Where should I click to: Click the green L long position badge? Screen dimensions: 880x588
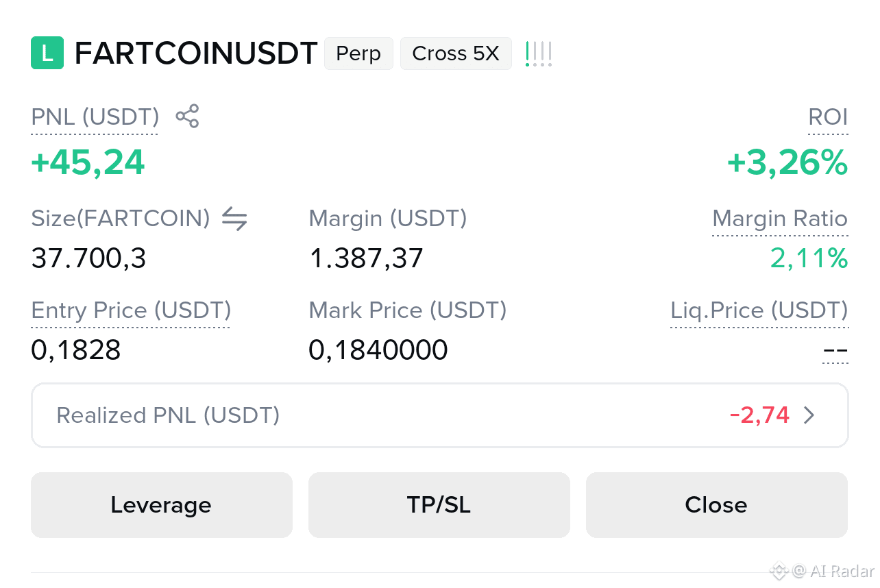[47, 53]
